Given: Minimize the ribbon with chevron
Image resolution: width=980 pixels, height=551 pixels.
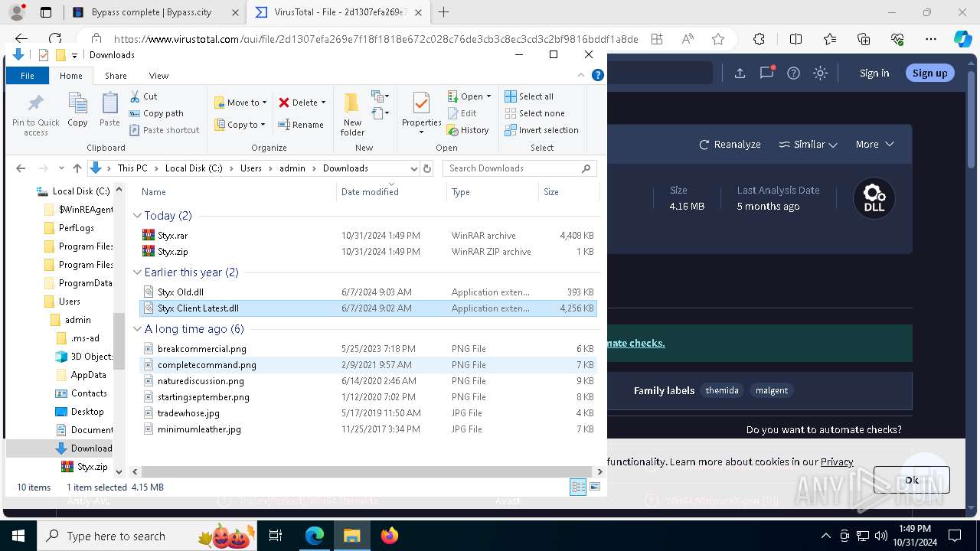Looking at the screenshot, I should 581,75.
